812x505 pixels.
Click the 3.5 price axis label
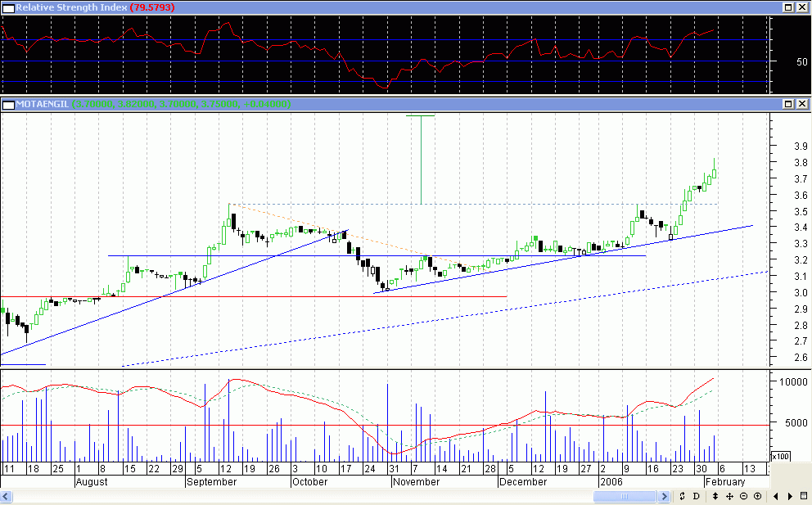pos(801,212)
